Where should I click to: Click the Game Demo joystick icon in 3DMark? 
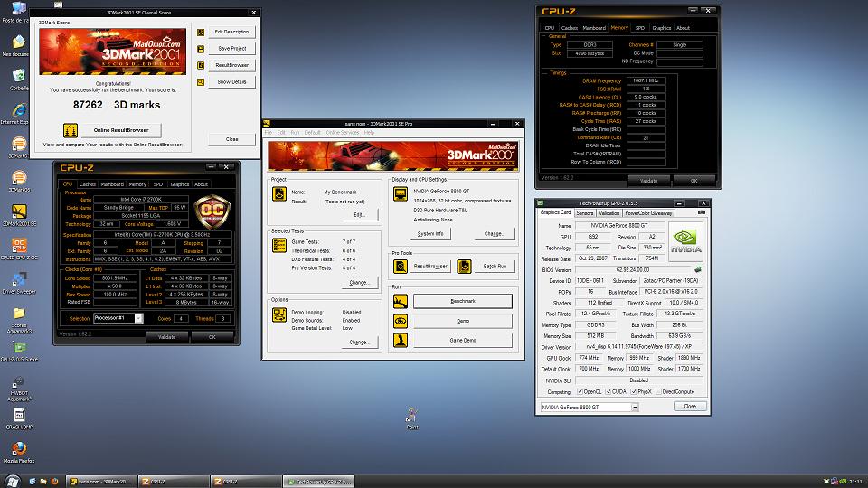click(401, 341)
